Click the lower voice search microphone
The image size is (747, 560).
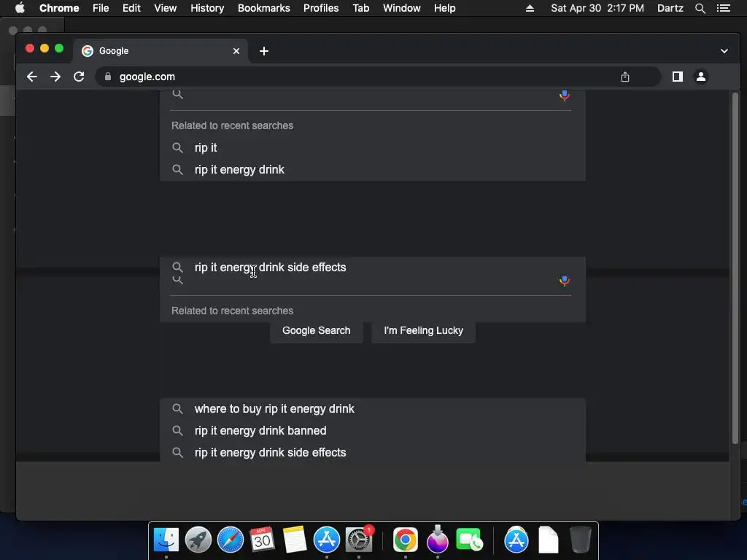(x=565, y=281)
